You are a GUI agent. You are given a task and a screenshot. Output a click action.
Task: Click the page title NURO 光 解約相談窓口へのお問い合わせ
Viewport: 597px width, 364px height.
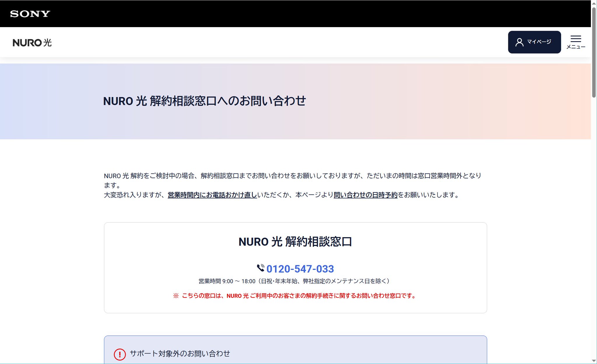tap(204, 101)
